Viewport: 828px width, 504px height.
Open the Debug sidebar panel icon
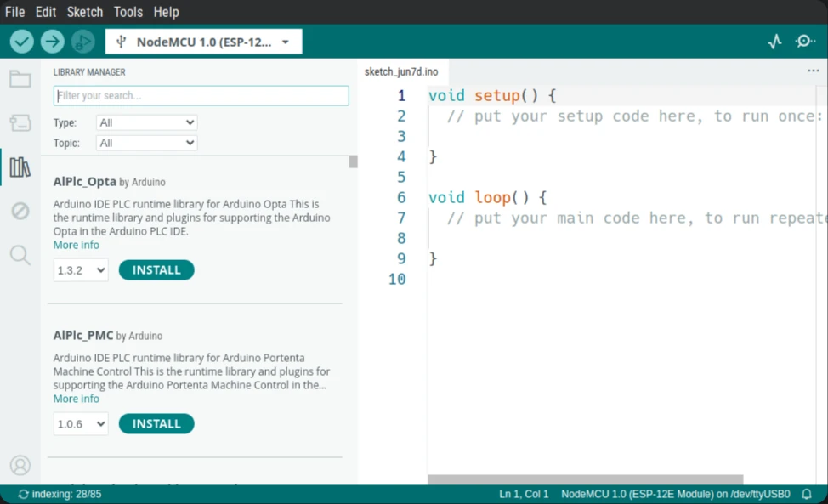(x=20, y=211)
